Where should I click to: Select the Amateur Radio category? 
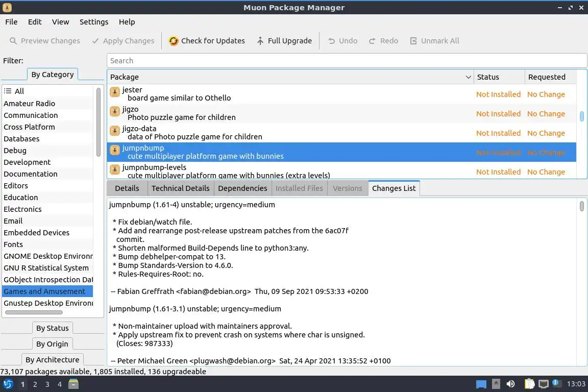point(47,104)
